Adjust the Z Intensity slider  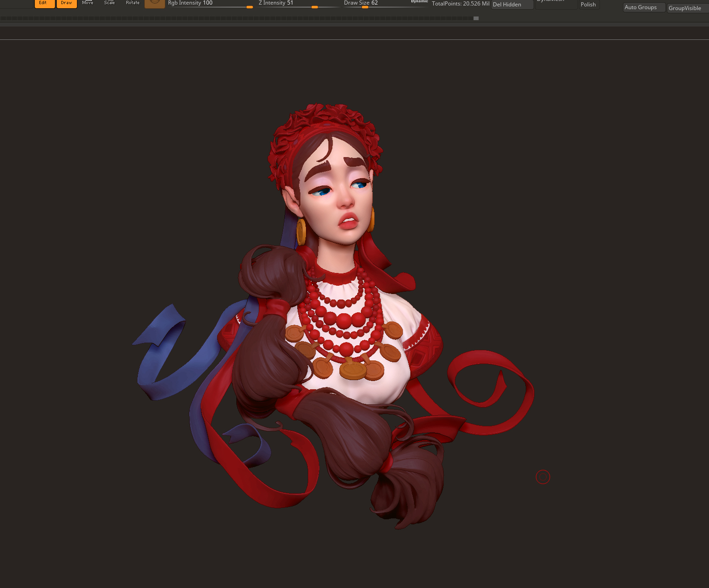pyautogui.click(x=298, y=4)
